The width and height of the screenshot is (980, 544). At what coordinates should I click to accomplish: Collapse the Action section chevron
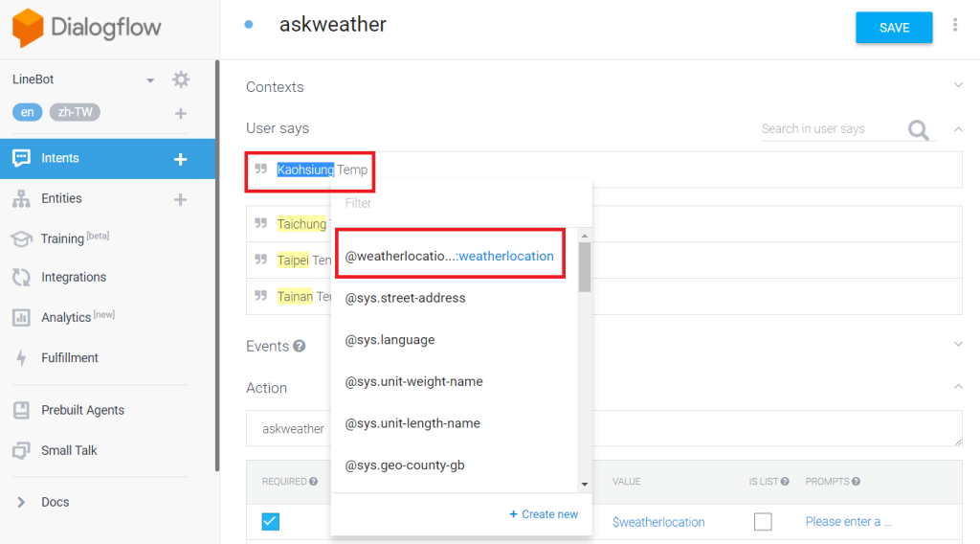[958, 386]
